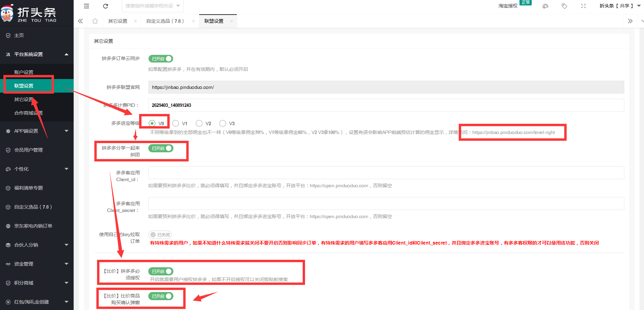Open the 搜索组件或模块 search dropdown

153,6
